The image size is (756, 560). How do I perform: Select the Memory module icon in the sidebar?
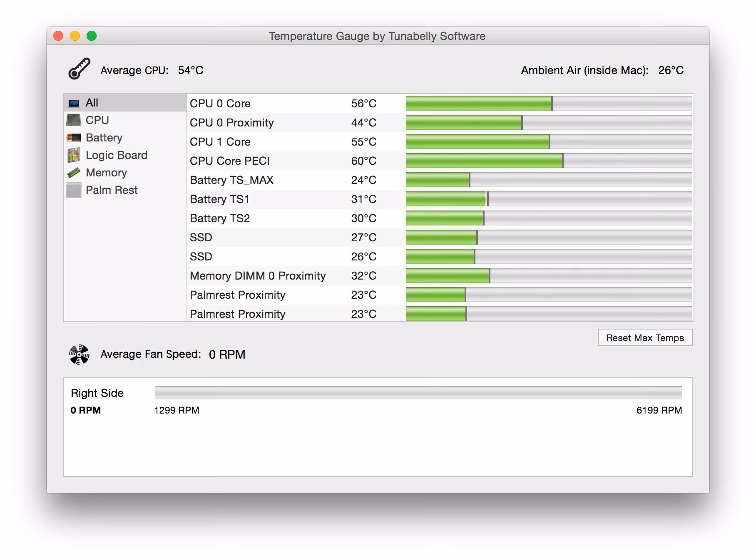pyautogui.click(x=74, y=172)
